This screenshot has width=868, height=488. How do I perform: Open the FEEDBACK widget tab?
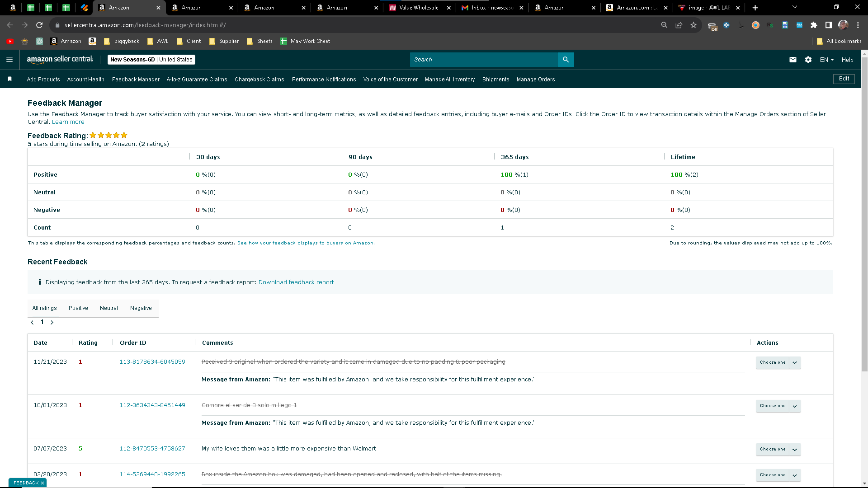[x=26, y=483]
